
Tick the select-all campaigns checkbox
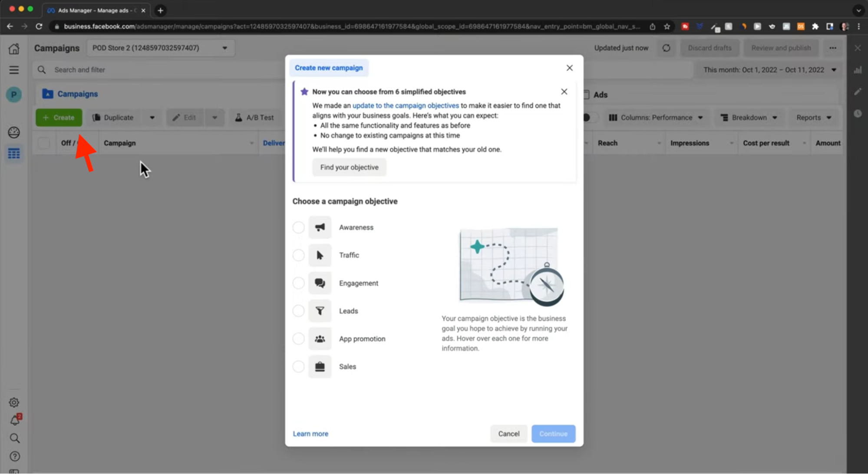tap(43, 143)
